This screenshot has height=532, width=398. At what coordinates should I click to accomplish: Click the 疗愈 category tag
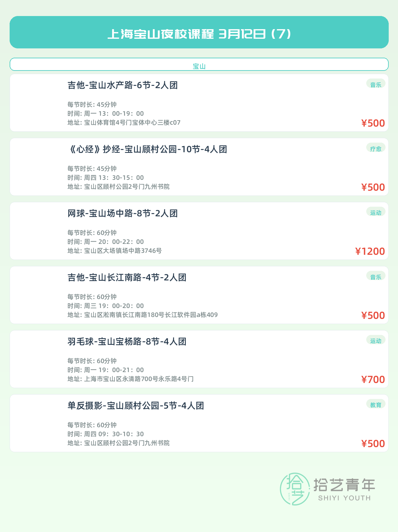coord(376,149)
